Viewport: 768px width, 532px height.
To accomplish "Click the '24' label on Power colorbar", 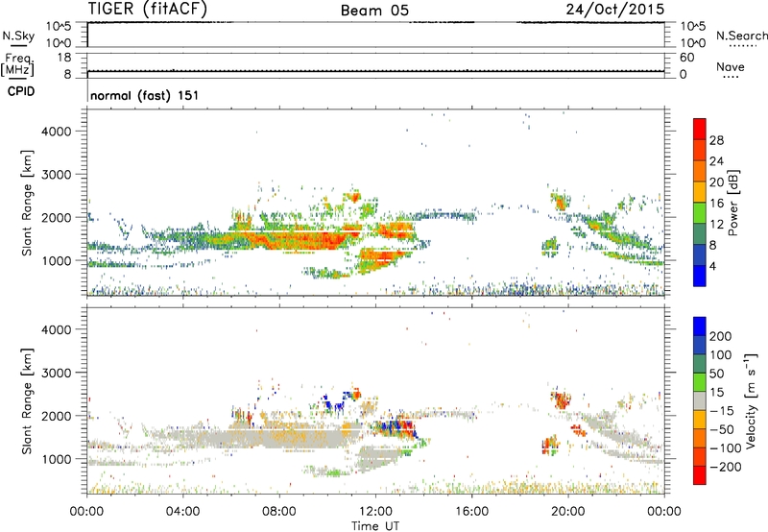I will (x=716, y=161).
